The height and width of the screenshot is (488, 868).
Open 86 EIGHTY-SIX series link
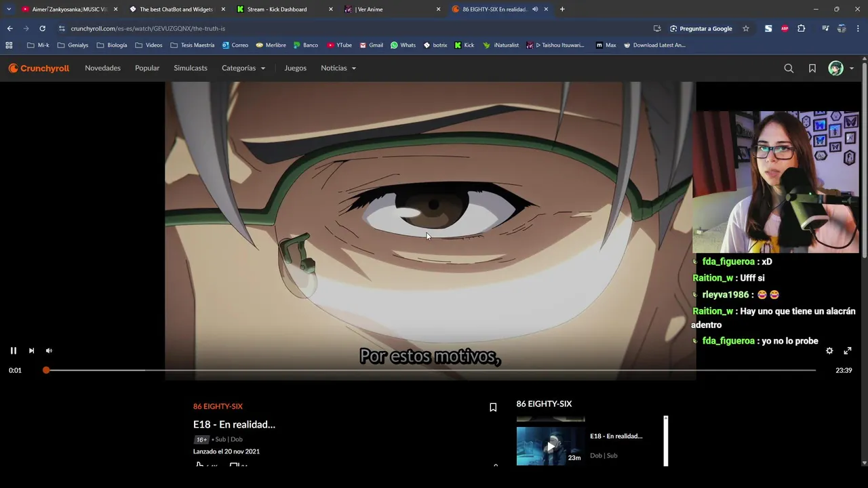[218, 406]
